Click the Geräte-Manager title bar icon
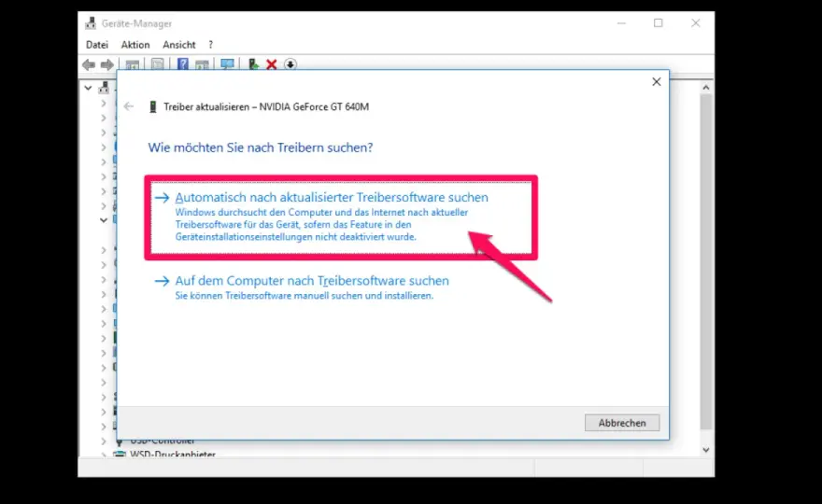The width and height of the screenshot is (822, 504). (x=91, y=23)
